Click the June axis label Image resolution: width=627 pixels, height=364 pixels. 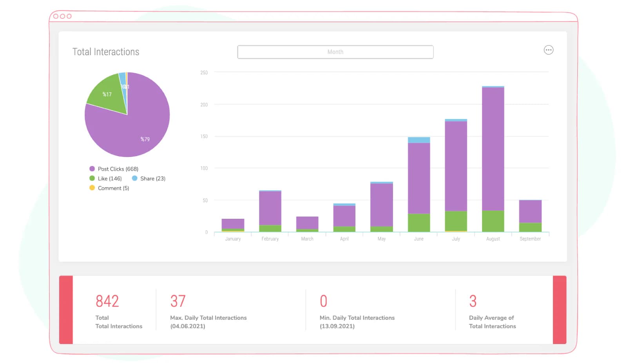point(419,239)
